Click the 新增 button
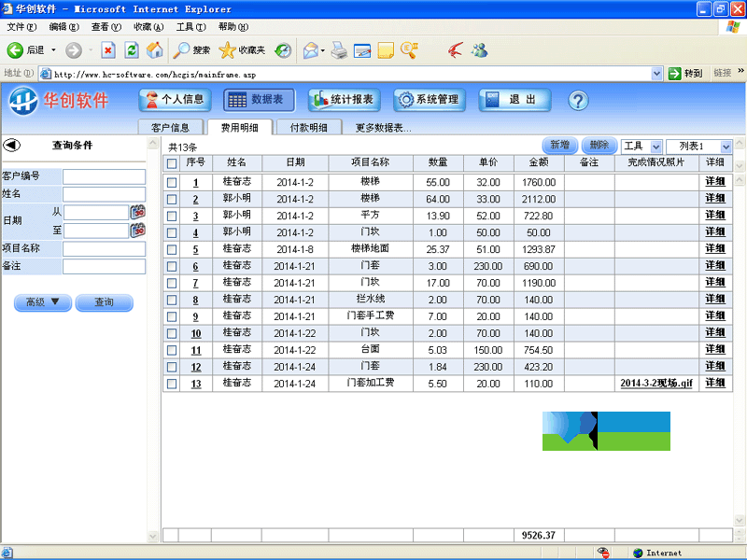 [559, 146]
